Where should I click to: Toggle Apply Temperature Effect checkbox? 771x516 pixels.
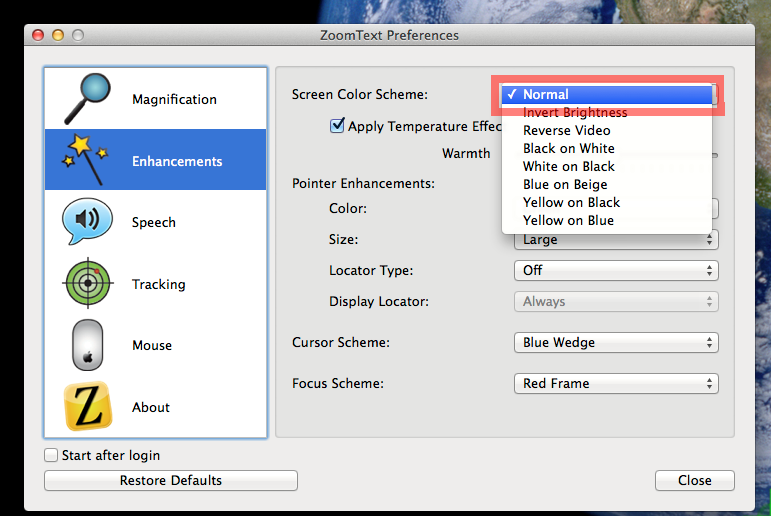[x=337, y=126]
